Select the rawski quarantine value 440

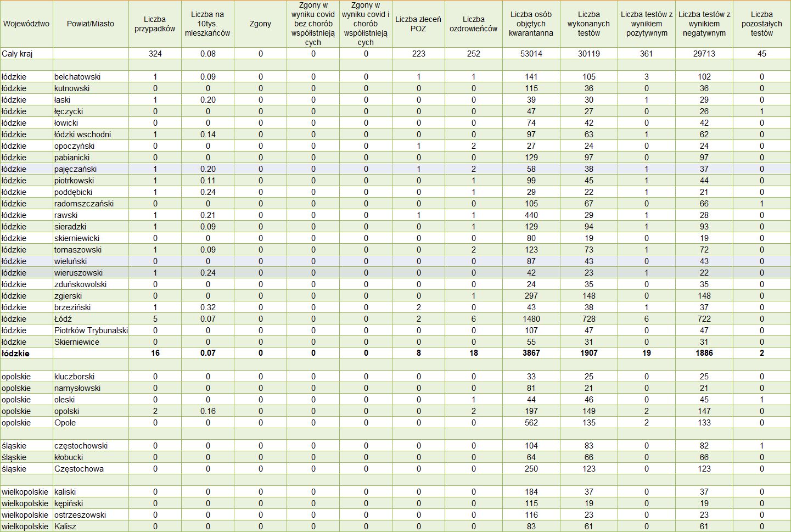pos(531,215)
